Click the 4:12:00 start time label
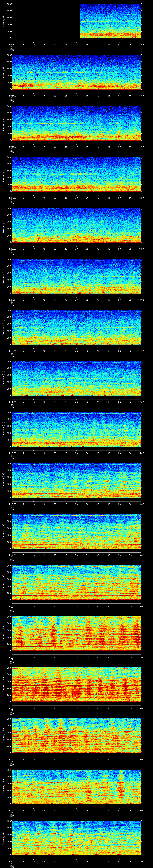153x868 pixels. tap(12, 453)
